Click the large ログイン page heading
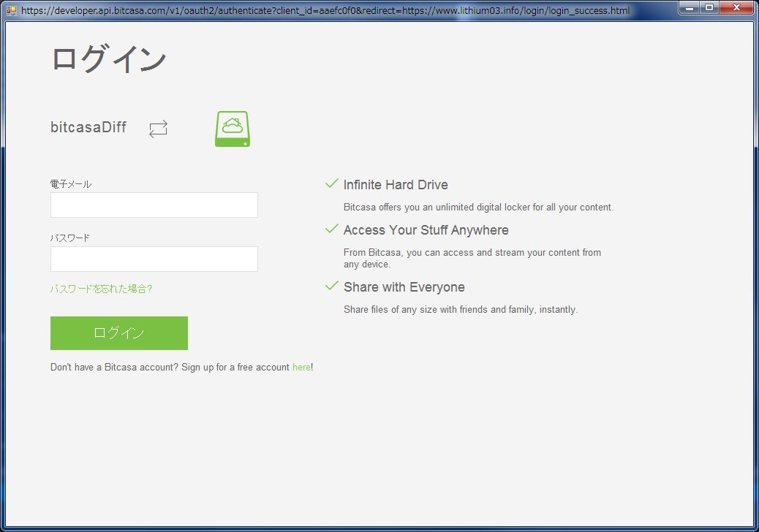Image resolution: width=759 pixels, height=532 pixels. click(109, 59)
